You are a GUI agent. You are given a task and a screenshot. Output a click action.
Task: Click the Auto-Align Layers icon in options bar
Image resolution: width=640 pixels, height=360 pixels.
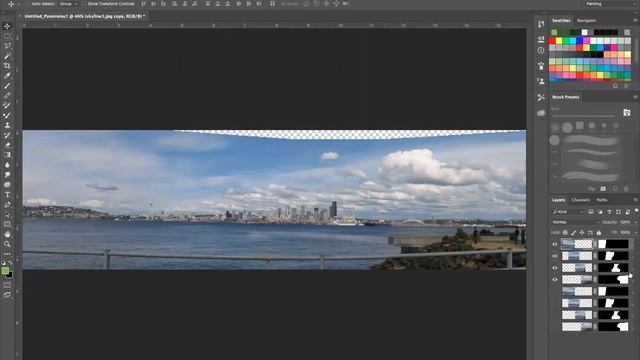tap(272, 4)
